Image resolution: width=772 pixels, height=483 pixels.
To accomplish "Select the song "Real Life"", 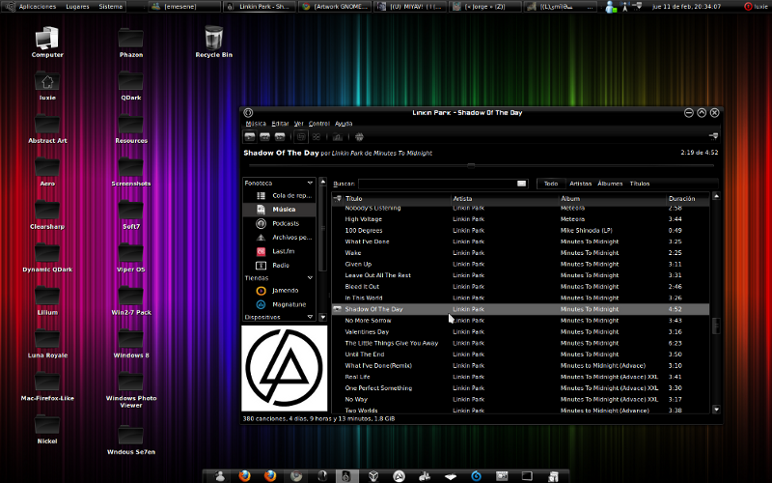I will (x=520, y=377).
